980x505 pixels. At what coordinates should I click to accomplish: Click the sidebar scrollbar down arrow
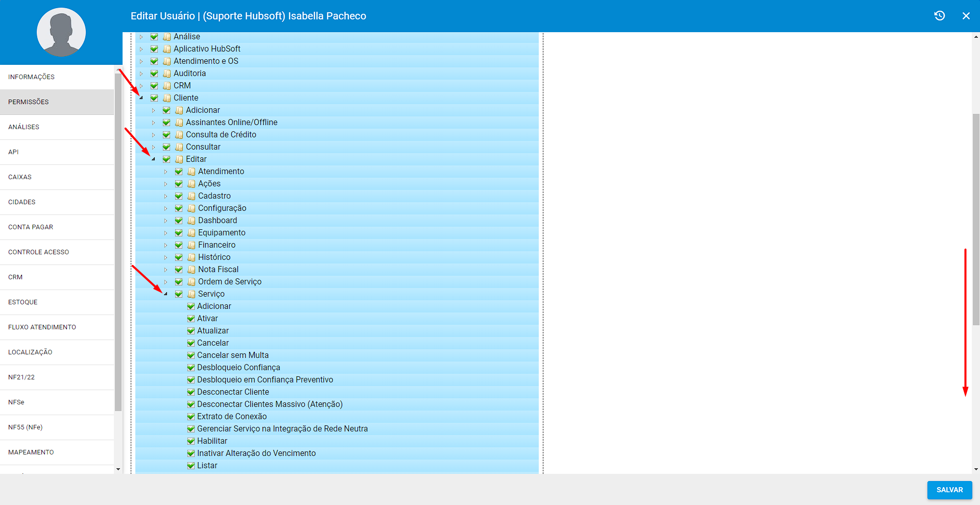tap(118, 469)
